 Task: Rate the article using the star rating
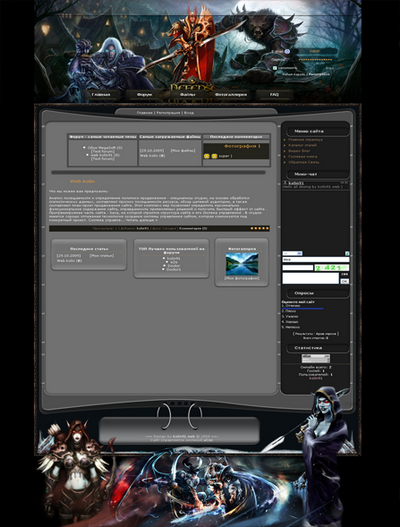point(259,228)
